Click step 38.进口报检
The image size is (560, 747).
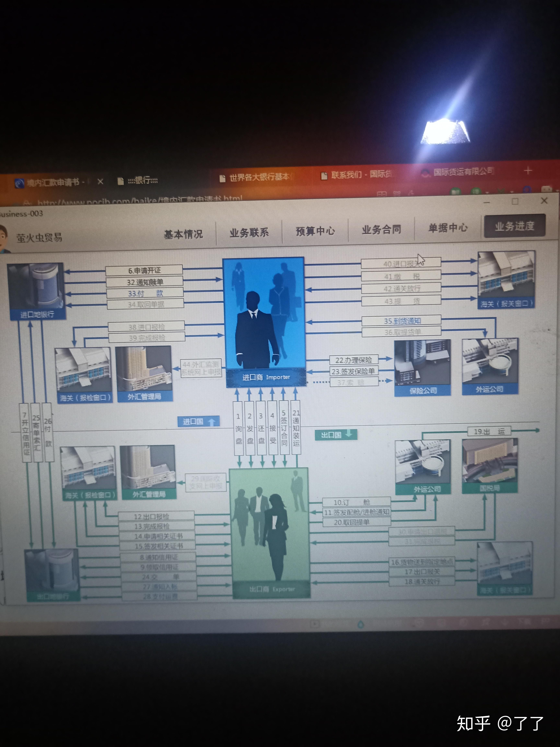click(x=146, y=326)
